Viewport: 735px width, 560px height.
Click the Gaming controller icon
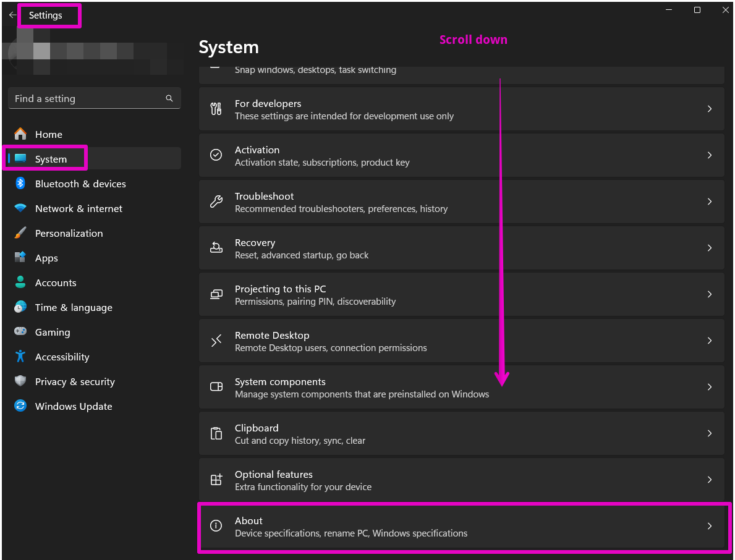(20, 331)
